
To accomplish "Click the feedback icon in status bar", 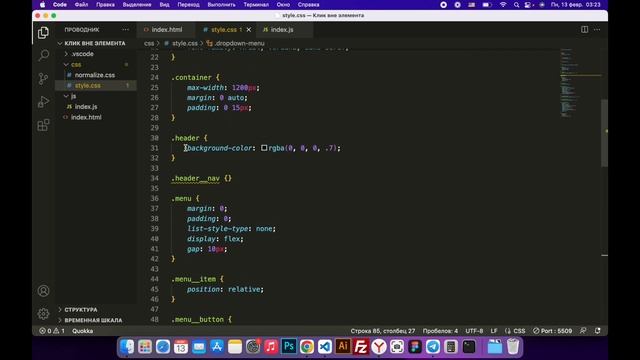I will coord(583,331).
